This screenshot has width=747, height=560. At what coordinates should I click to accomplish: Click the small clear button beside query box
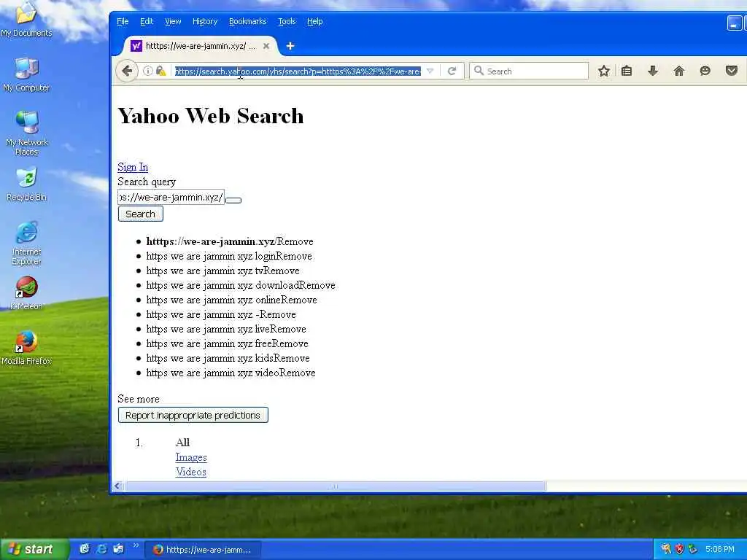click(233, 201)
